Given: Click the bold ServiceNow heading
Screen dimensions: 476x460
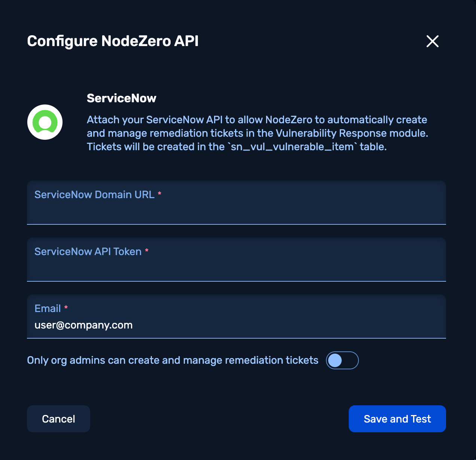Looking at the screenshot, I should click(121, 98).
